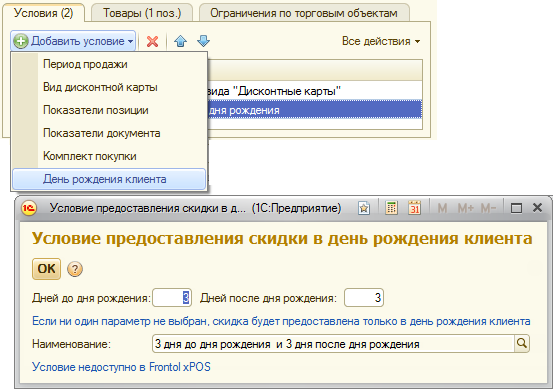Open the calendar icon in title bar
553x389 pixels.
414,208
